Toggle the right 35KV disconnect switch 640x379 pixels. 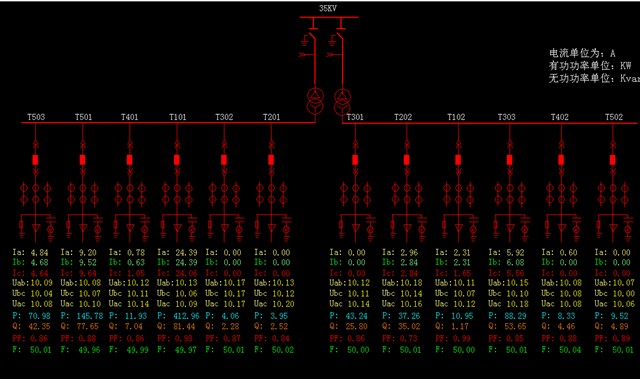(340, 37)
